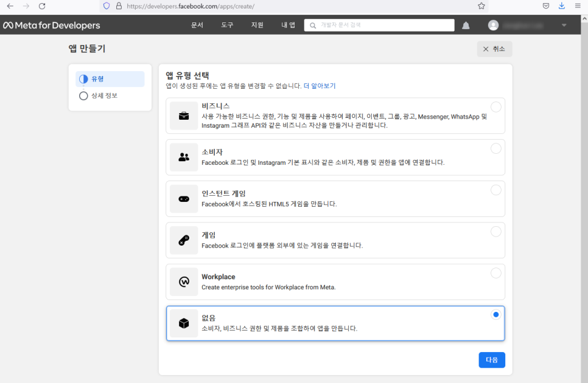This screenshot has height=383, width=588.
Task: Open the browser hamburger menu
Action: (x=578, y=6)
